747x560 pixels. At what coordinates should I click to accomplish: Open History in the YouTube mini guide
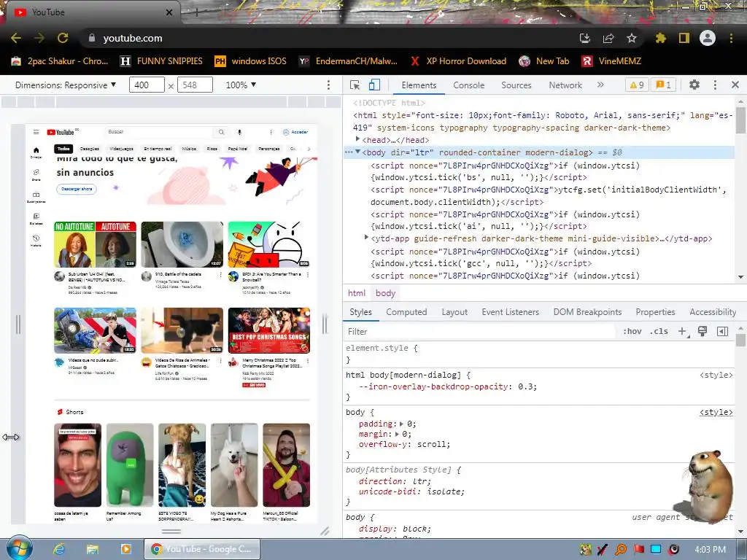tap(36, 241)
